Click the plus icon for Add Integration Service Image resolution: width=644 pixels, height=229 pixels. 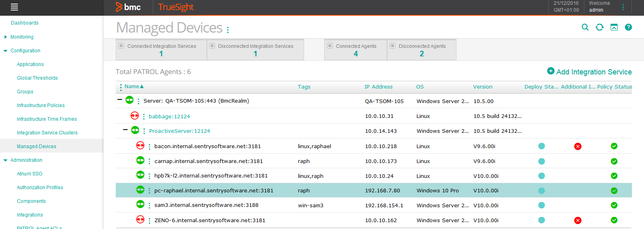551,71
